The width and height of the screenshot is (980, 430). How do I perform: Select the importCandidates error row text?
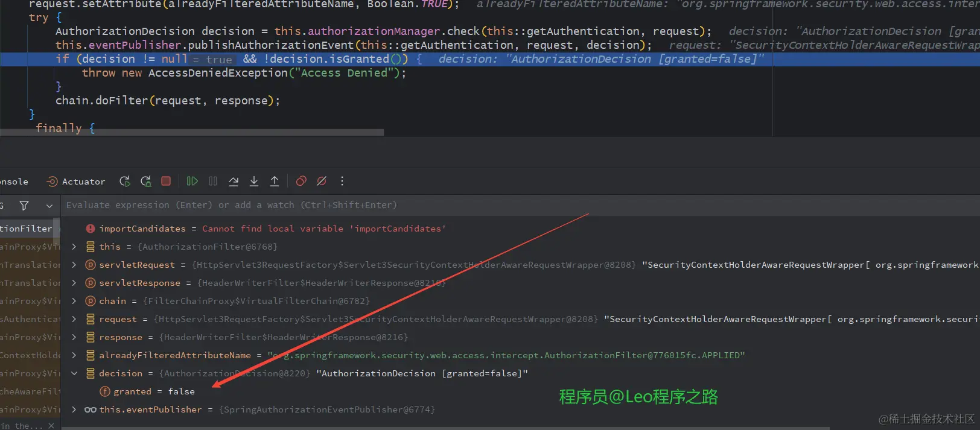tap(272, 229)
